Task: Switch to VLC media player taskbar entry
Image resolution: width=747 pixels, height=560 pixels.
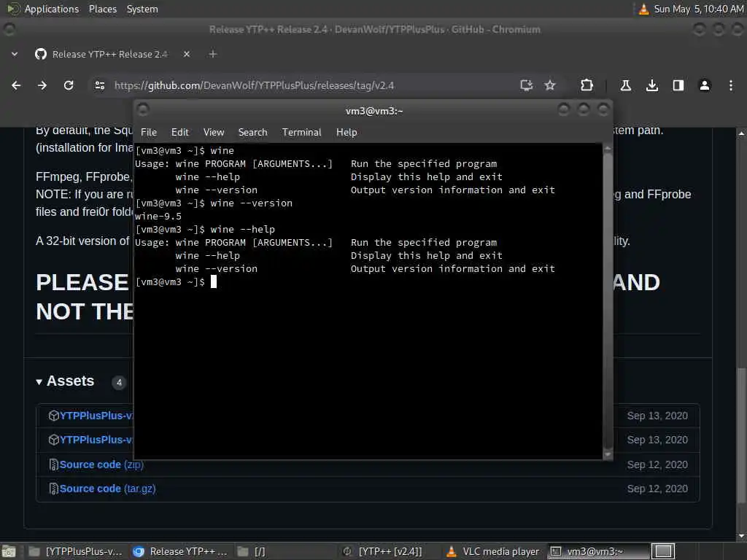Action: pyautogui.click(x=494, y=551)
